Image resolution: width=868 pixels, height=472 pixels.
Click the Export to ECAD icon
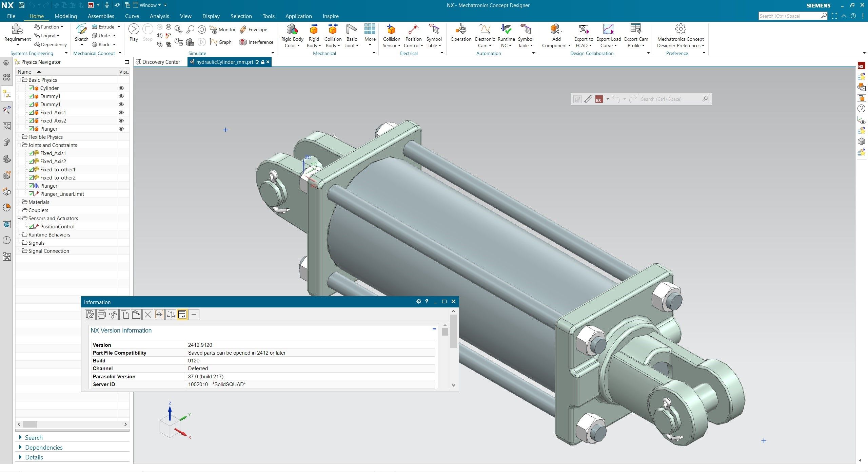584,30
